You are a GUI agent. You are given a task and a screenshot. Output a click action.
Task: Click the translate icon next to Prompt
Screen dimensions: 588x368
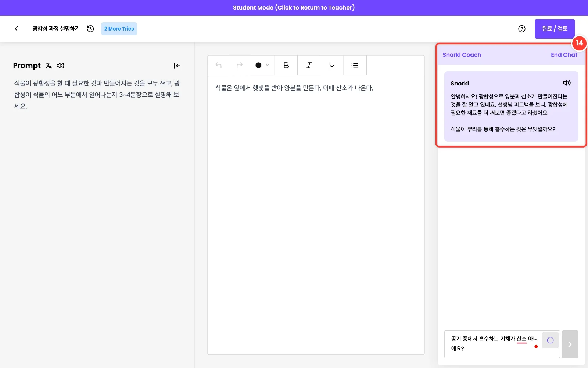[x=49, y=66]
